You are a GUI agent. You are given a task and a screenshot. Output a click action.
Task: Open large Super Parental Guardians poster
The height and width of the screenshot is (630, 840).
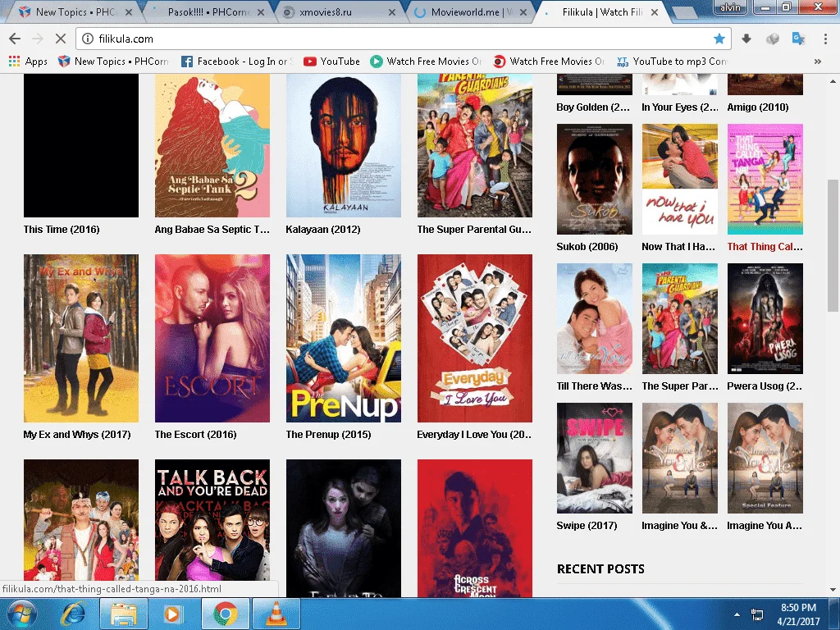tap(475, 145)
